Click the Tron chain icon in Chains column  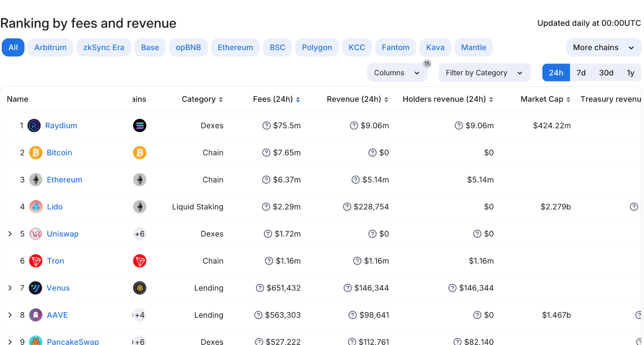[139, 261]
